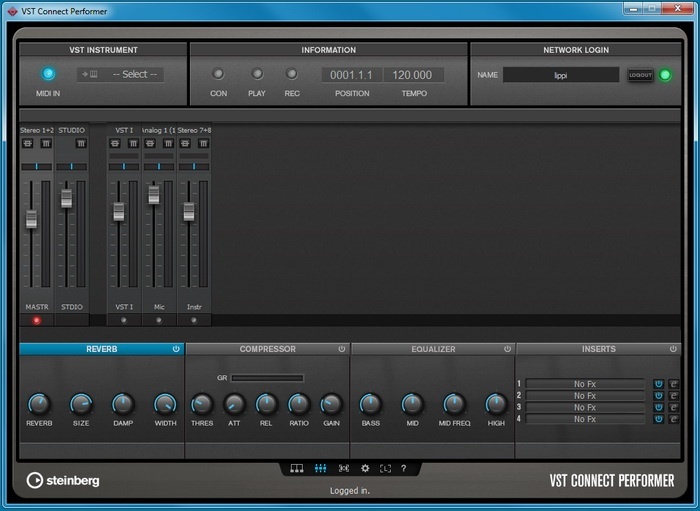Mute the VST I channel

point(133,143)
